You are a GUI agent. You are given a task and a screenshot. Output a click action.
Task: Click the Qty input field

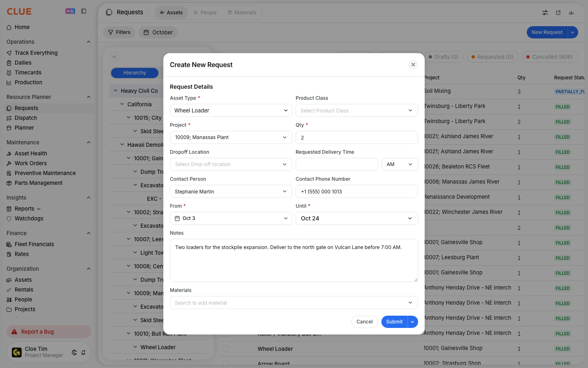point(357,137)
